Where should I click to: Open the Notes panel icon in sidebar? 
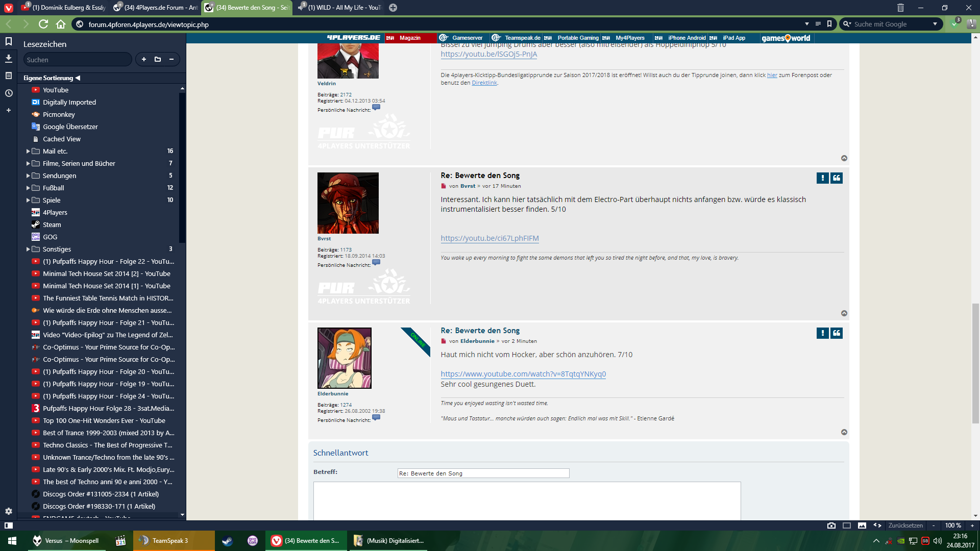(9, 76)
